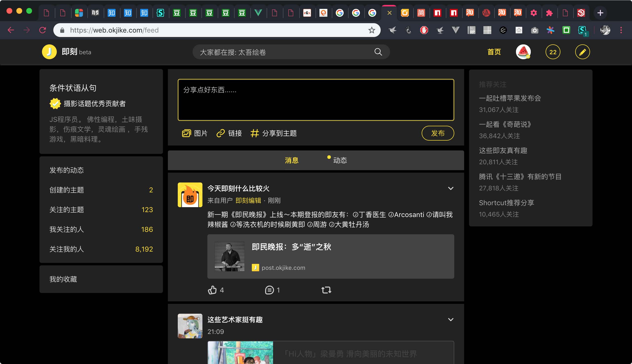Reload the page

click(x=42, y=30)
